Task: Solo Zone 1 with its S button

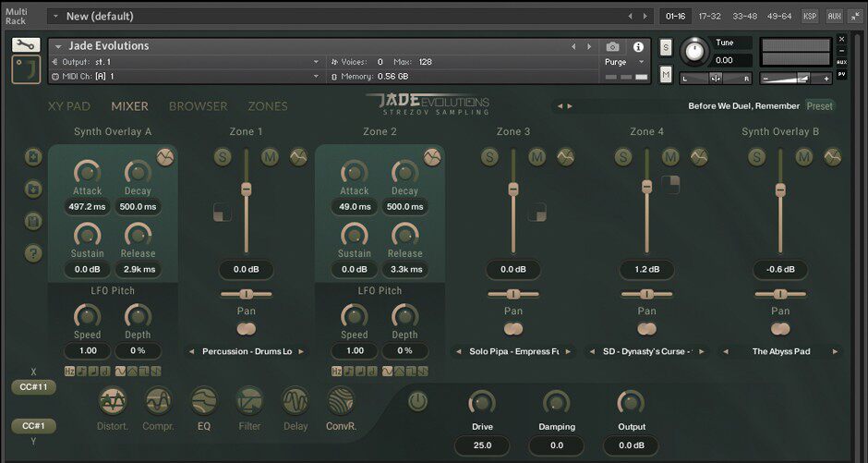Action: (x=223, y=157)
